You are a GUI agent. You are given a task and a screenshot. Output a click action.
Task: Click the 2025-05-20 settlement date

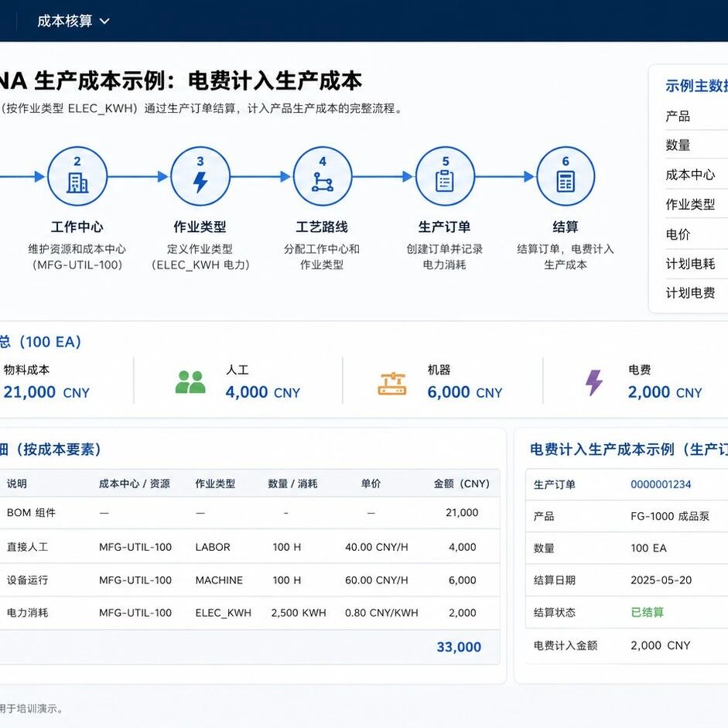tap(661, 580)
